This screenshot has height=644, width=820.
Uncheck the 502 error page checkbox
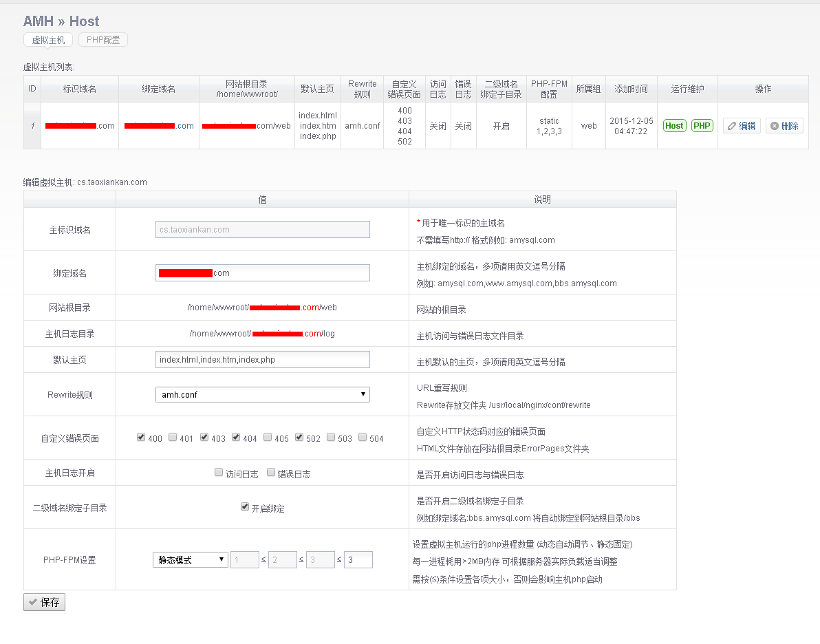299,437
